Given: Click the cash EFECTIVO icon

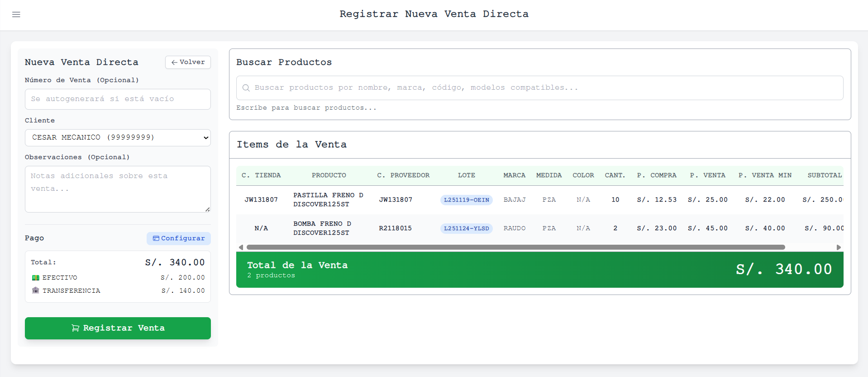Looking at the screenshot, I should point(35,278).
